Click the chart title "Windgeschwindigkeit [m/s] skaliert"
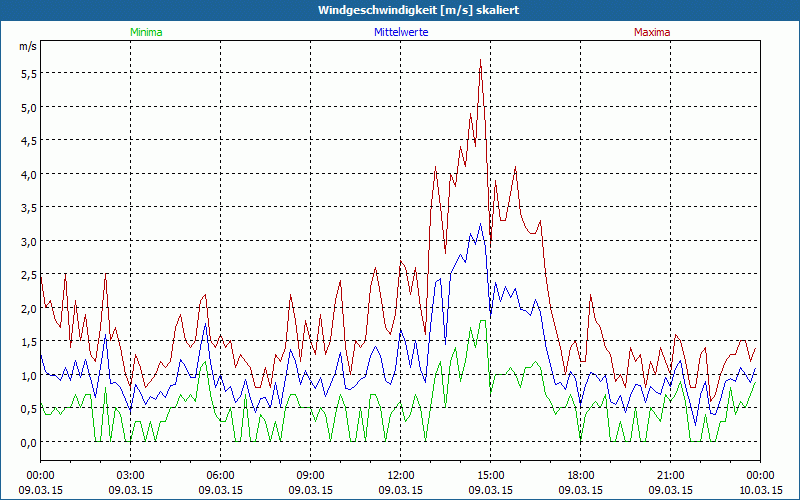Image resolution: width=800 pixels, height=500 pixels. [x=418, y=10]
